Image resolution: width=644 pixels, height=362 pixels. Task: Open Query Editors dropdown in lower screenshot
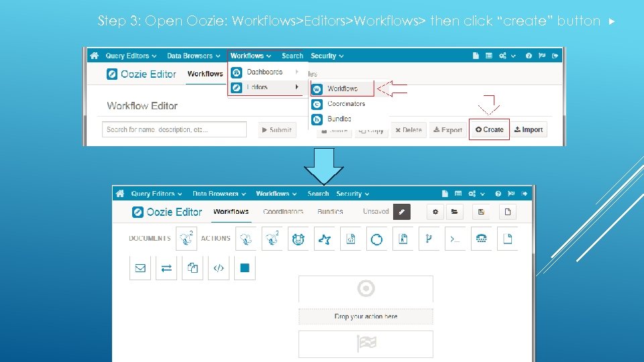click(156, 194)
